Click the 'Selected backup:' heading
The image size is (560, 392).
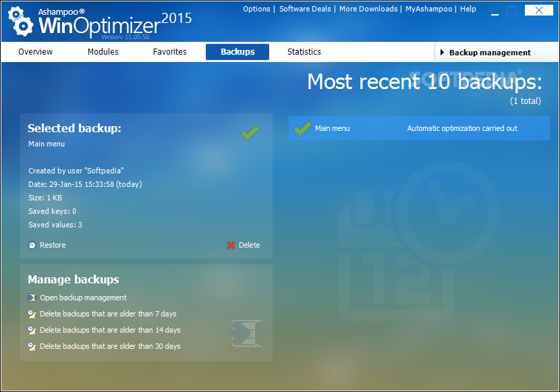click(x=74, y=128)
